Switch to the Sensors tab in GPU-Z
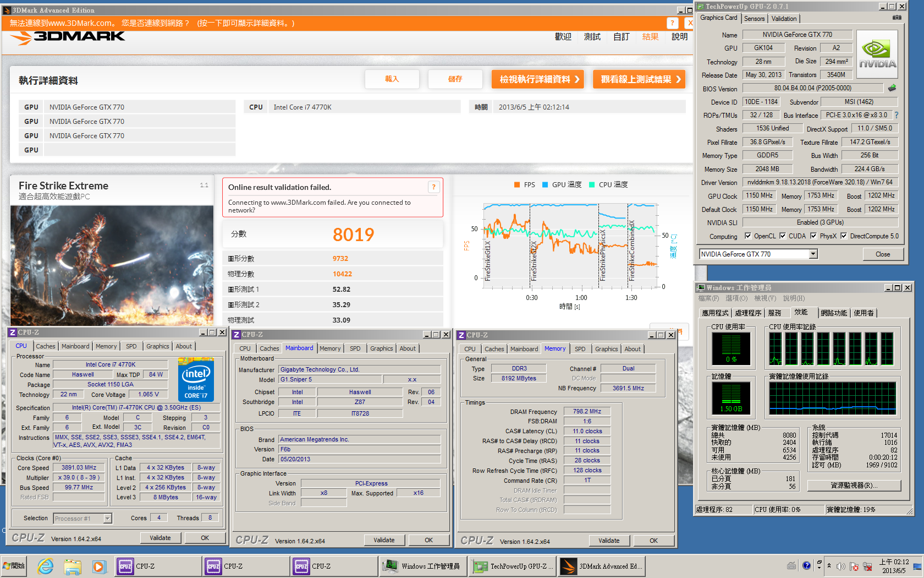Screen dimensions: 924x578 point(755,18)
